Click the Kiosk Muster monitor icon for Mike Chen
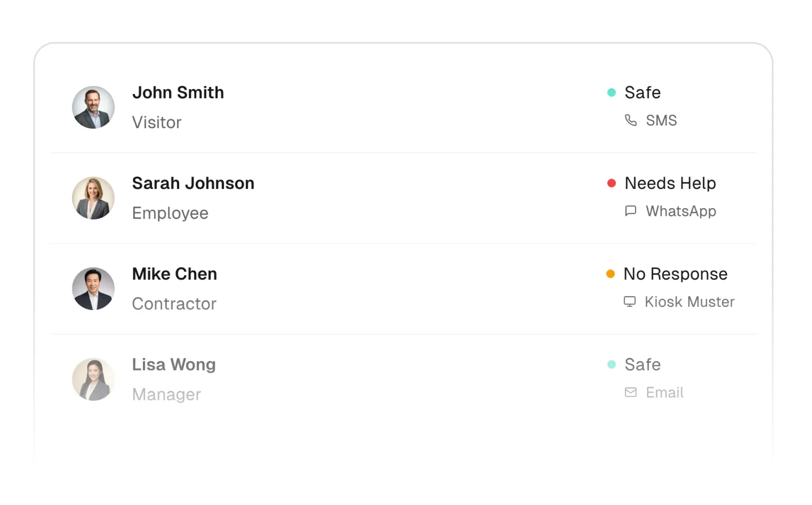812x505 pixels. pyautogui.click(x=630, y=302)
